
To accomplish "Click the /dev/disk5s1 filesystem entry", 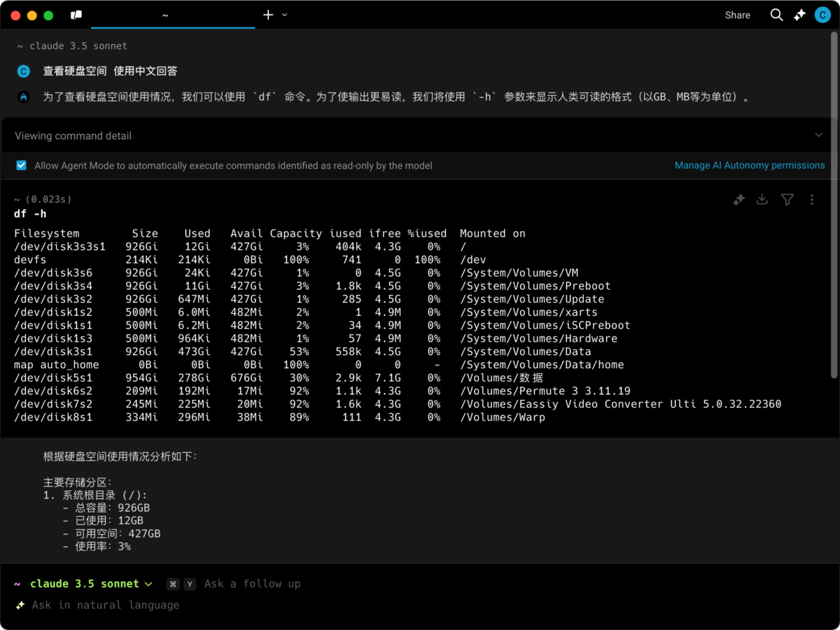I will 53,378.
